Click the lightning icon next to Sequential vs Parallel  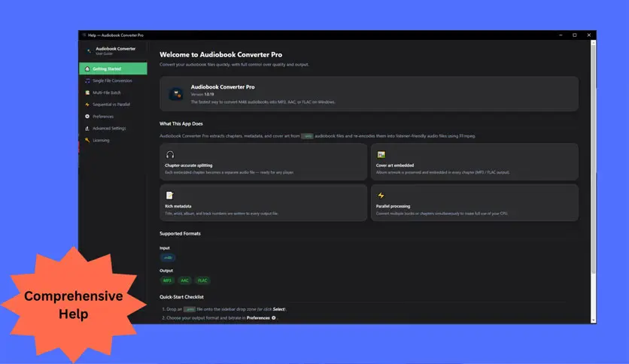87,105
